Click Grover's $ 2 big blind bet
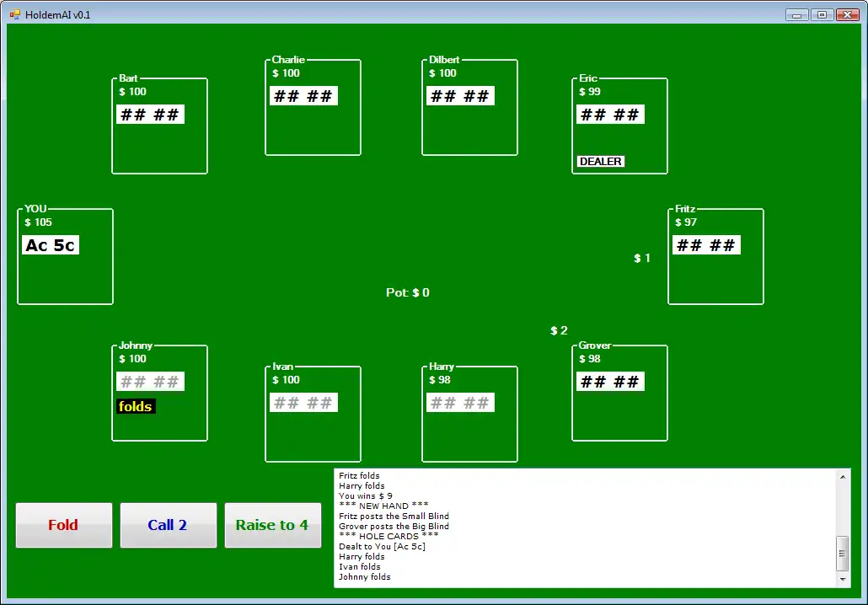The height and width of the screenshot is (605, 868). click(x=559, y=330)
